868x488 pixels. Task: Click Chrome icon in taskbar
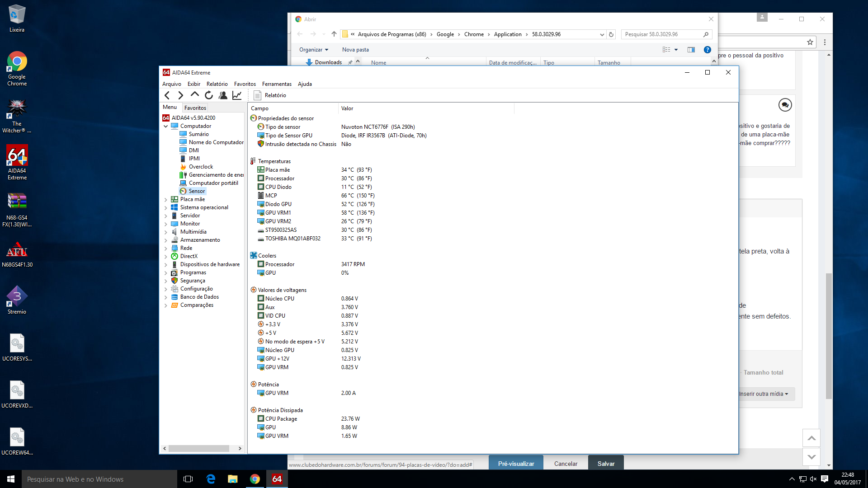click(255, 479)
